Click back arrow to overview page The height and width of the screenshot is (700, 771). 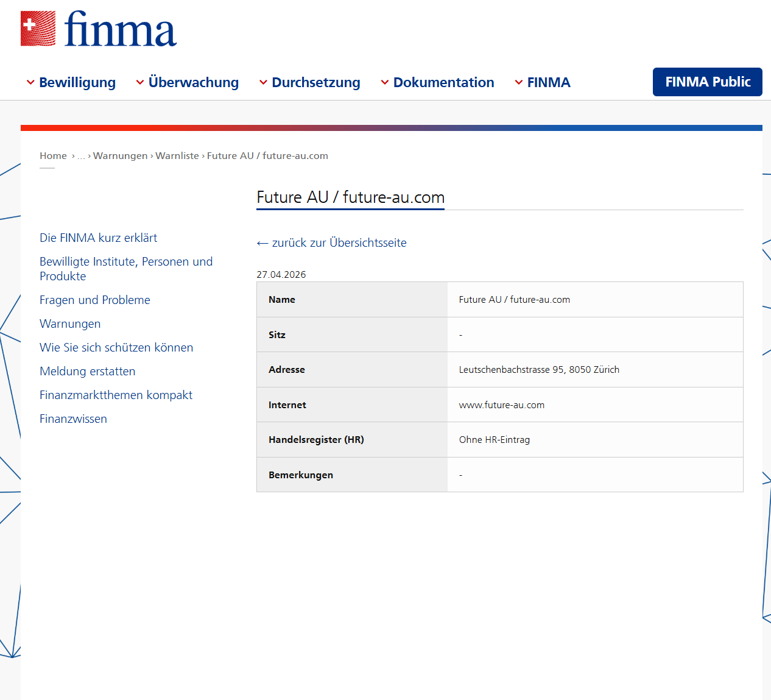pos(262,243)
